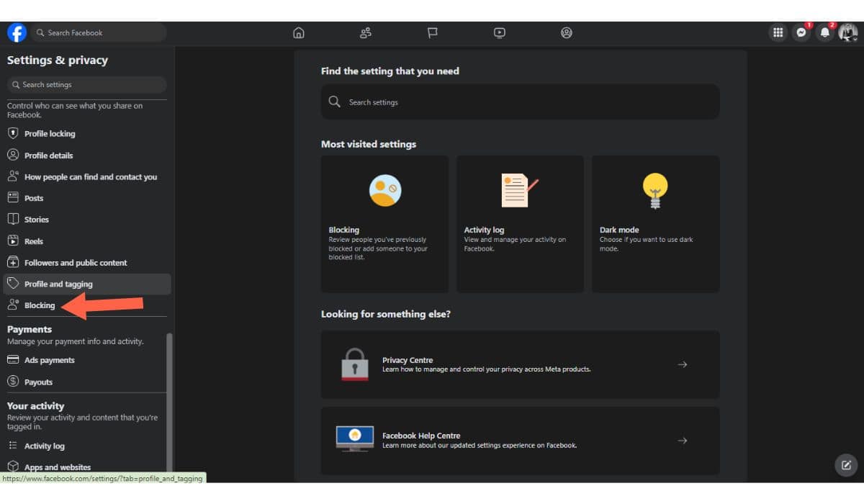Click the Facebook logo icon

point(17,32)
